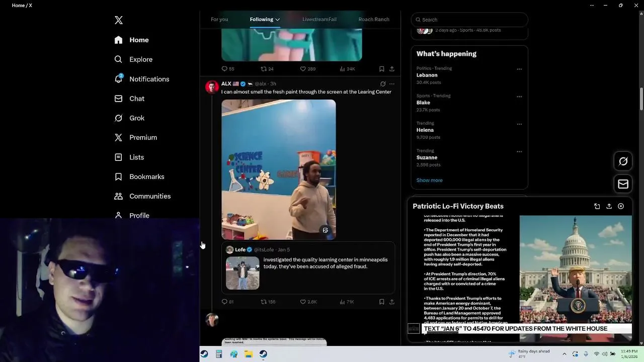Open Bookmarks in the sidebar
Image resolution: width=644 pixels, height=362 pixels.
(x=139, y=176)
